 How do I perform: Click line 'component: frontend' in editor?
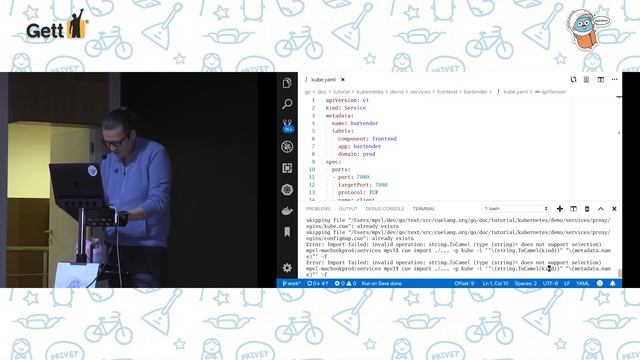(367, 139)
